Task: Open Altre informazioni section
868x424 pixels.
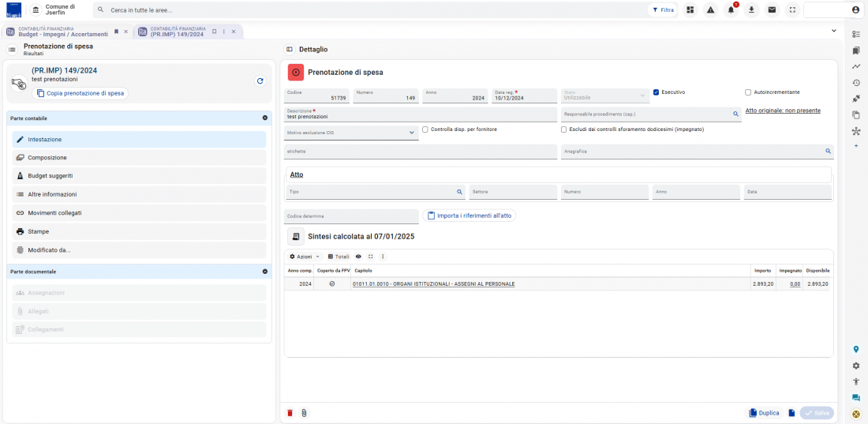Action: pyautogui.click(x=139, y=194)
